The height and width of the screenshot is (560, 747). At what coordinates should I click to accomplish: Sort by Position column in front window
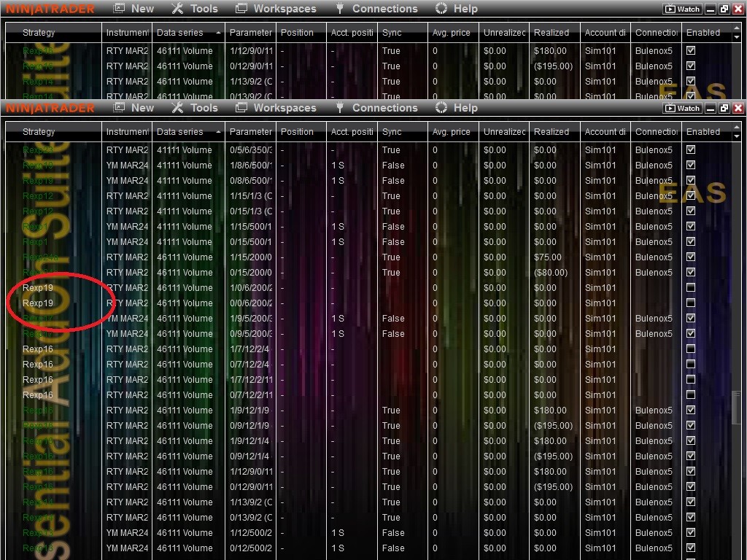point(301,132)
